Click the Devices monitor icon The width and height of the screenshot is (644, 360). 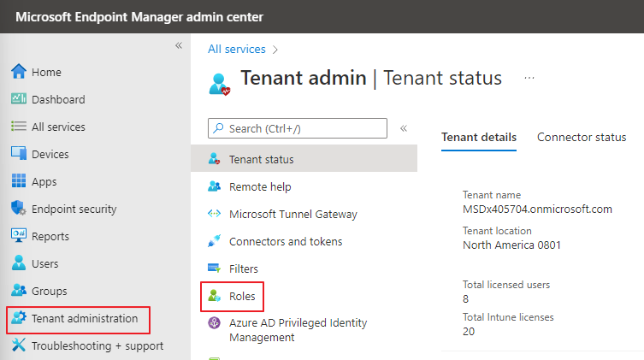pyautogui.click(x=19, y=153)
